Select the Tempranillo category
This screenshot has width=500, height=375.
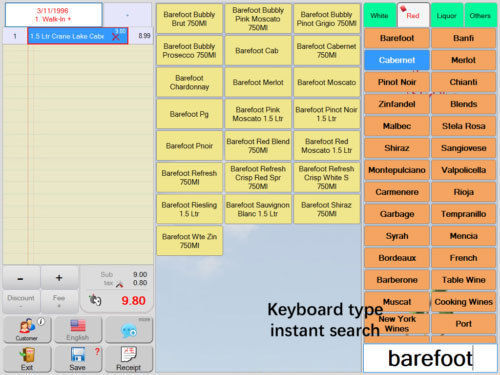point(464,214)
